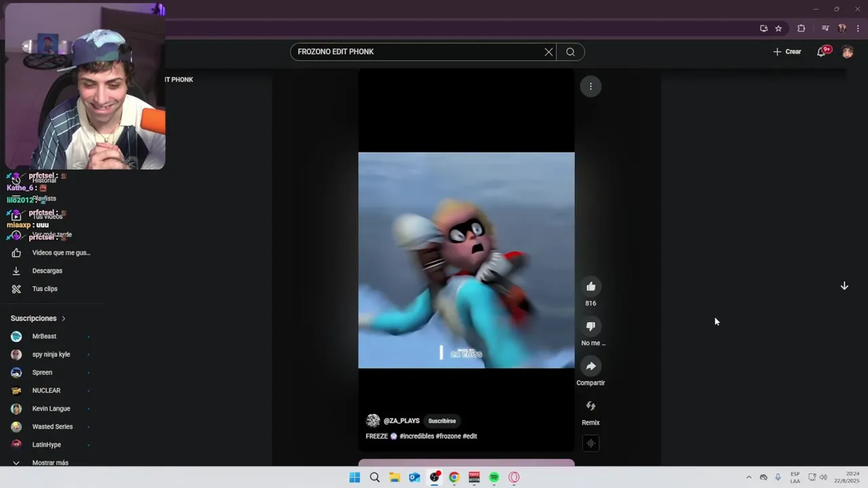The width and height of the screenshot is (868, 488).
Task: Open Chrome three-dot menu
Action: (858, 28)
